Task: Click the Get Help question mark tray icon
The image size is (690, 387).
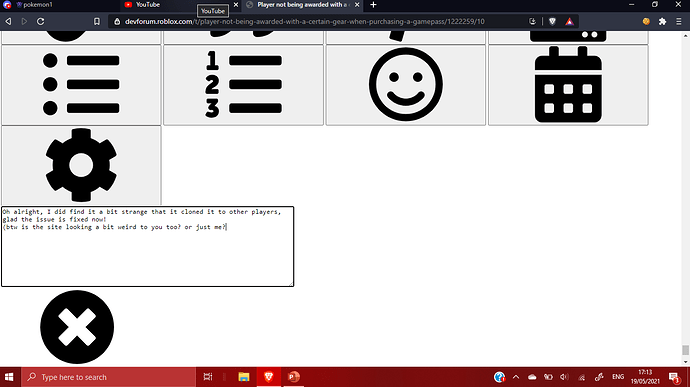Action: [x=499, y=377]
